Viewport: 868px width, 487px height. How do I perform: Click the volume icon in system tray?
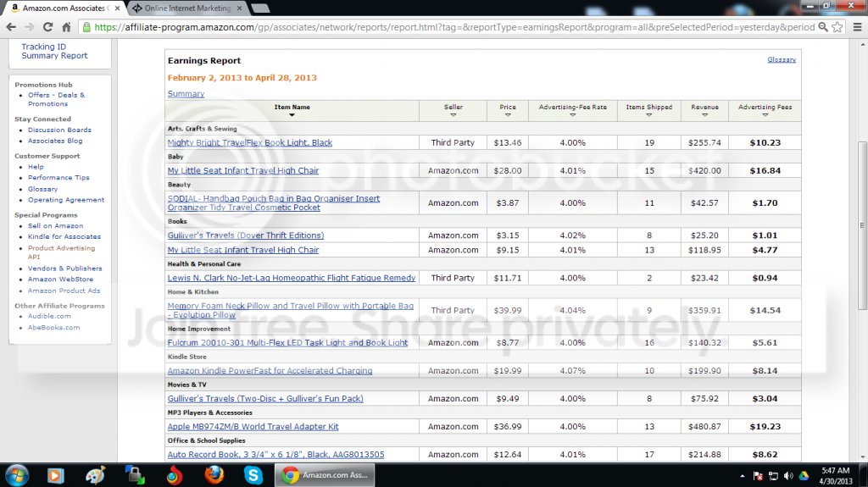(x=788, y=476)
